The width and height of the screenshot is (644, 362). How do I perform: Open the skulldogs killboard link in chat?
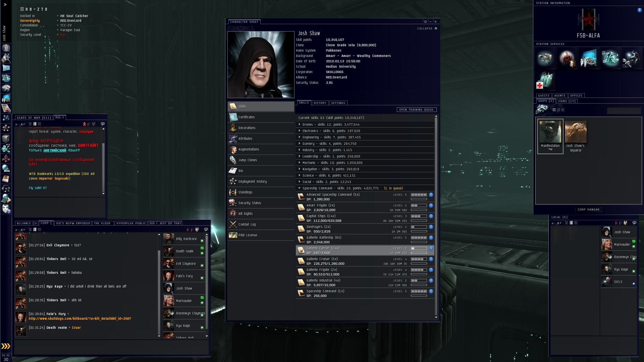point(80,318)
